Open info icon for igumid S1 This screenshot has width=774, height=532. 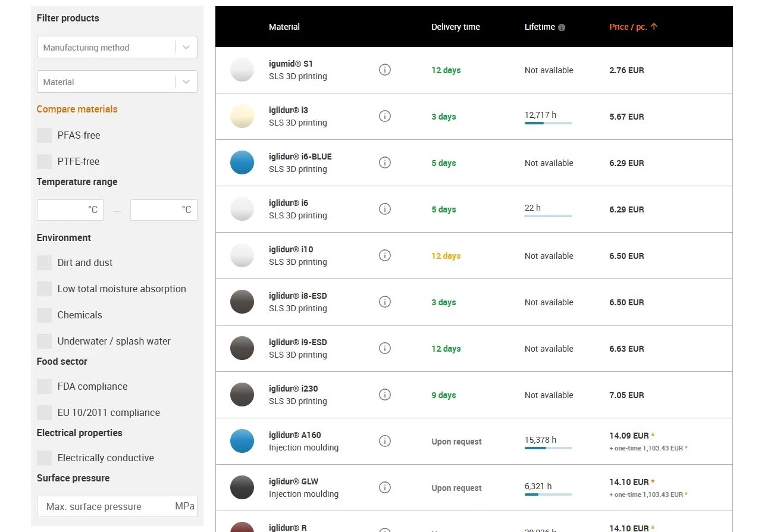click(x=385, y=70)
